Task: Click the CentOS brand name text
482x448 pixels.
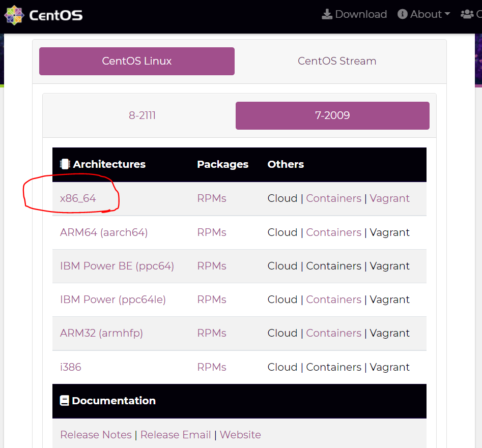Action: 55,15
